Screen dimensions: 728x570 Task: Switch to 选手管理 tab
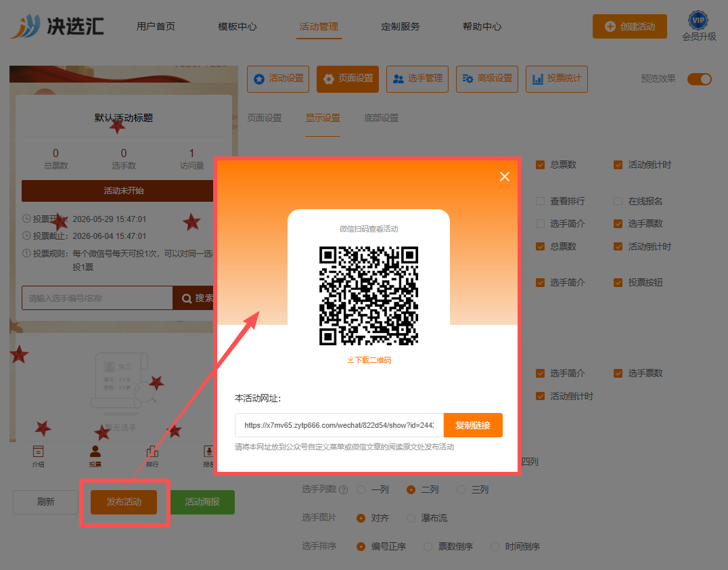point(417,79)
